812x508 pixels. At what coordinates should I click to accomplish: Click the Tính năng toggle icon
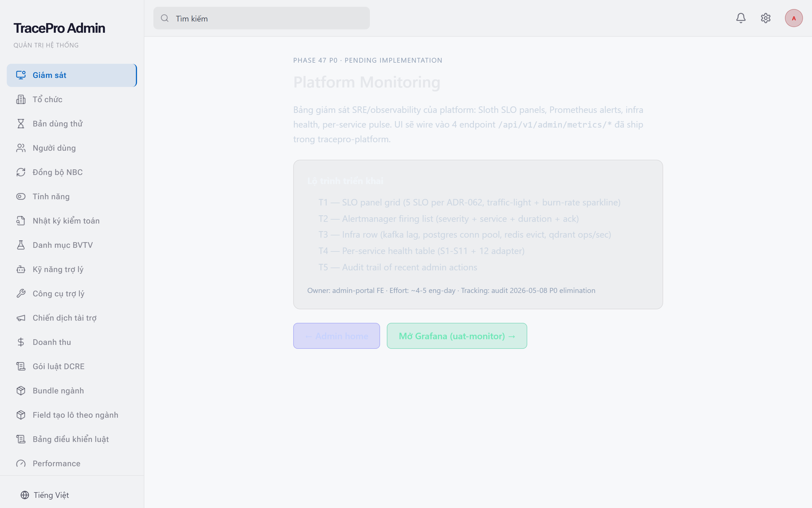(21, 196)
